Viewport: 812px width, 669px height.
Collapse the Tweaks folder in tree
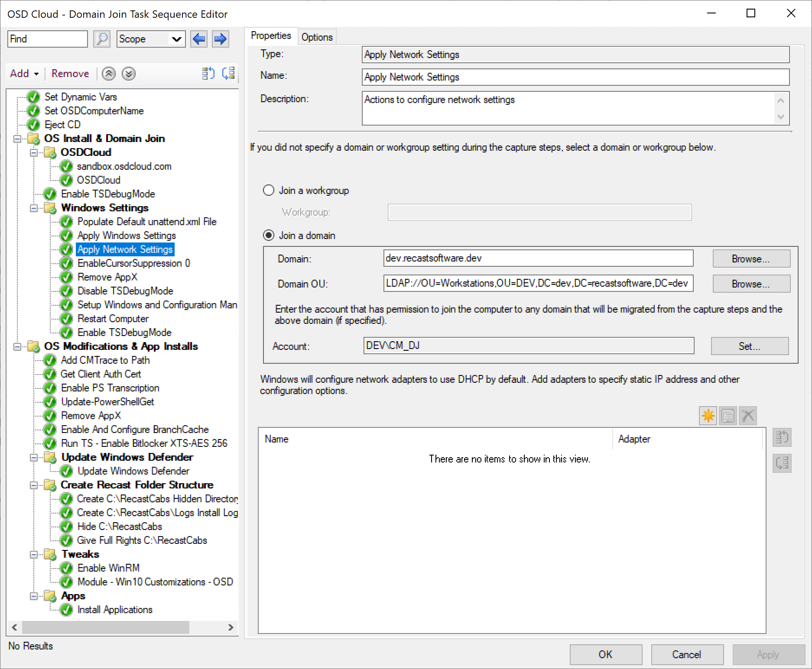coord(34,555)
